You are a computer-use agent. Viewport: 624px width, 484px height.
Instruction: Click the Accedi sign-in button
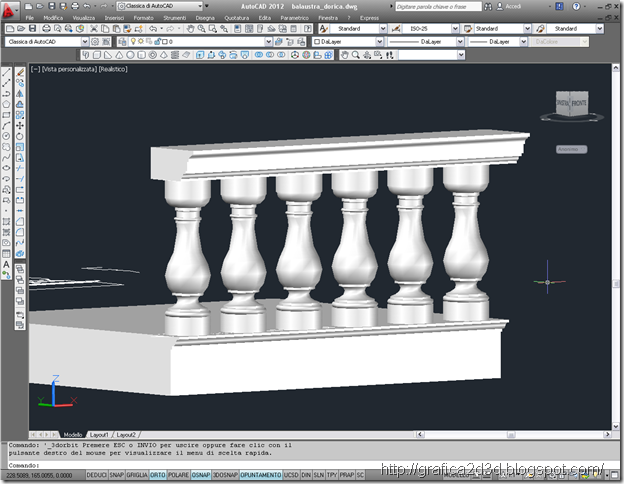click(509, 6)
